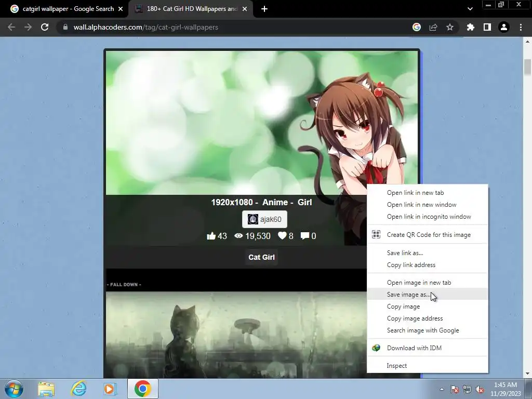Click the Anime category link
This screenshot has height=399, width=532.
275,202
